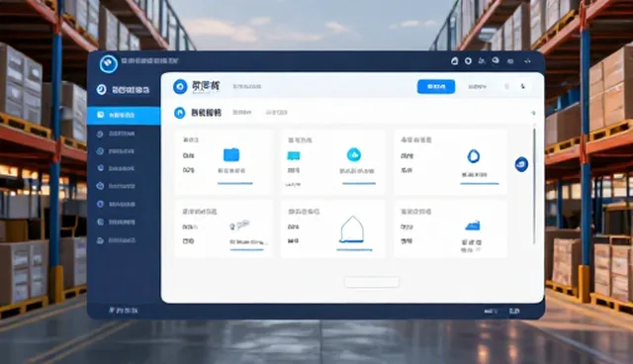Select the highlighted blue sidebar menu item
Screen dimensions: 633x364
coord(124,116)
